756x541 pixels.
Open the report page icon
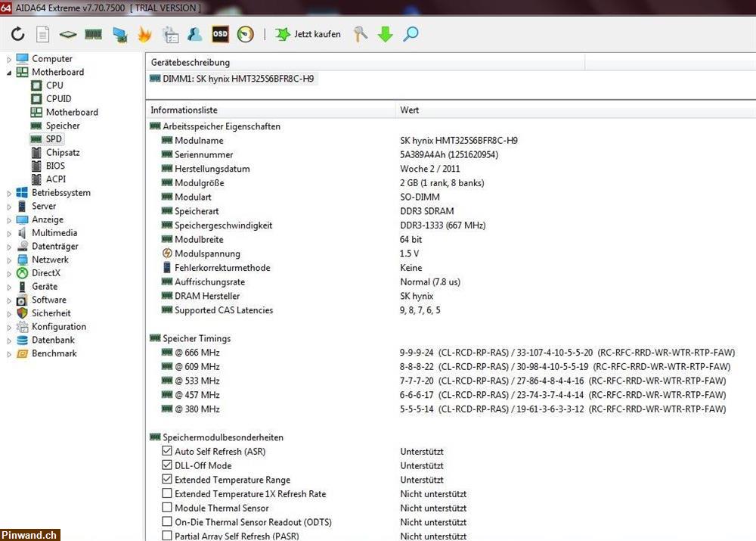[x=43, y=34]
